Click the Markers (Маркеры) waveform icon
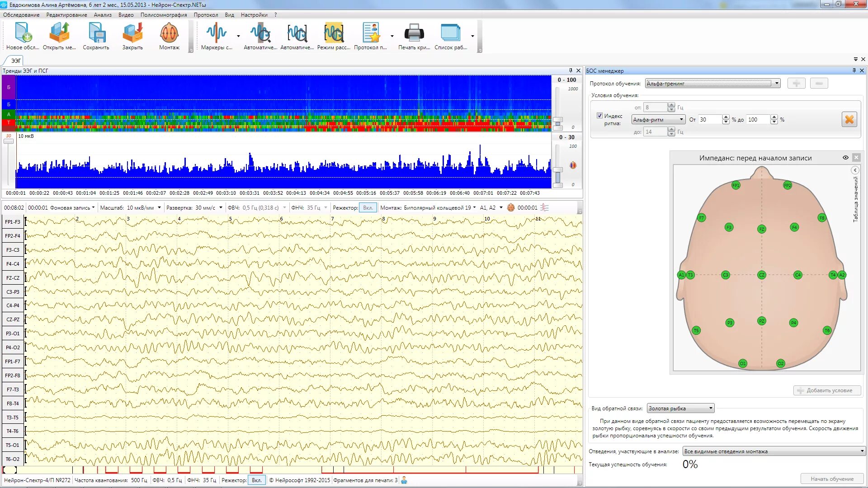The height and width of the screenshot is (488, 868). coord(216,33)
